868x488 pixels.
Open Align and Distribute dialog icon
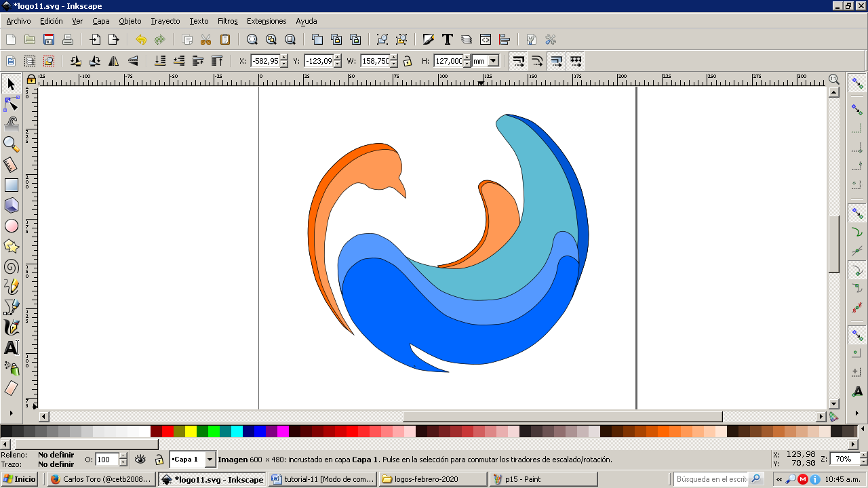tap(505, 39)
